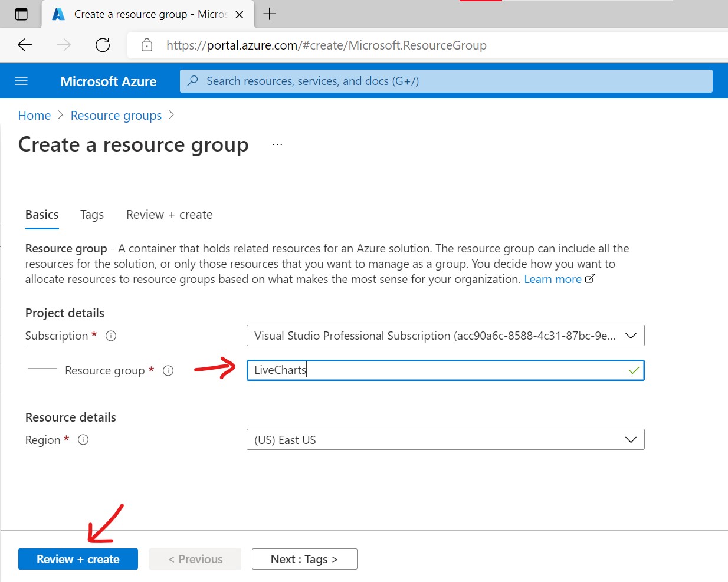This screenshot has width=728, height=582.
Task: Toggle the tab actions sidebar icon
Action: 21,14
